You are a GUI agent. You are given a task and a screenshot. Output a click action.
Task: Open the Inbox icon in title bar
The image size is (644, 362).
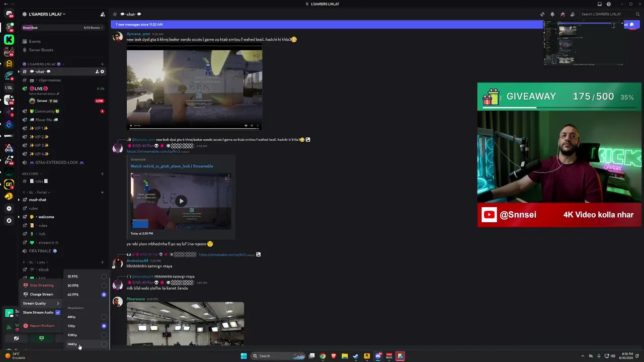point(599,4)
